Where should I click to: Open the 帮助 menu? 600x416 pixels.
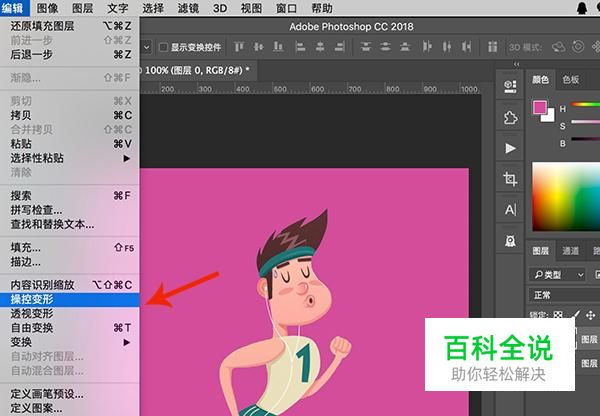[x=321, y=8]
